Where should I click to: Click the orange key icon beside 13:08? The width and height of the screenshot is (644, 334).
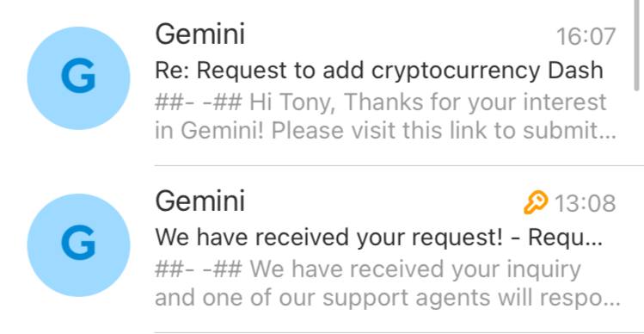(x=536, y=203)
